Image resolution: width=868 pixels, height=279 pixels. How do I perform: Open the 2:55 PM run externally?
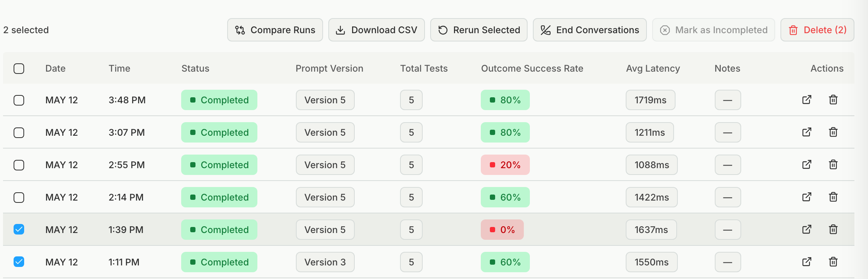(806, 165)
